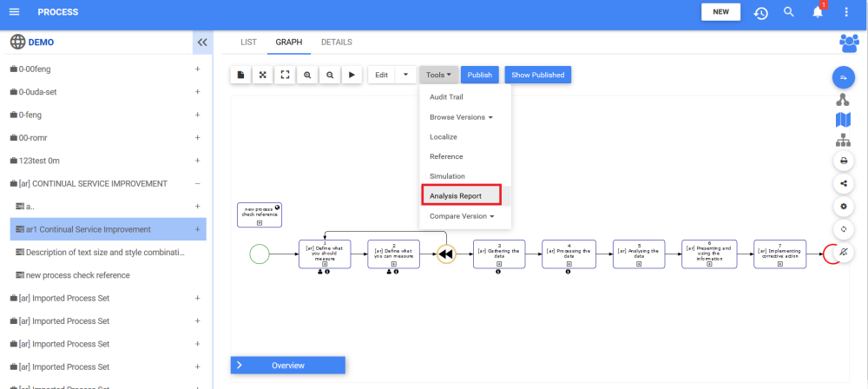
Task: Click the share icon
Action: pyautogui.click(x=844, y=183)
